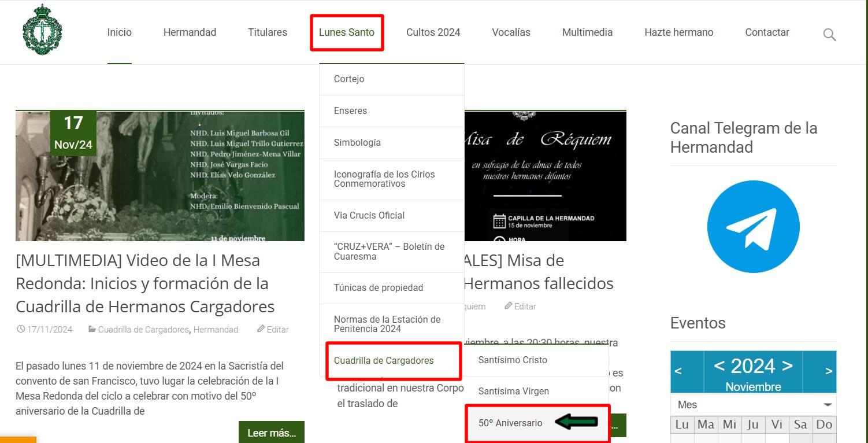The height and width of the screenshot is (443, 868).
Task: Click Leer más button on first post
Action: [271, 433]
